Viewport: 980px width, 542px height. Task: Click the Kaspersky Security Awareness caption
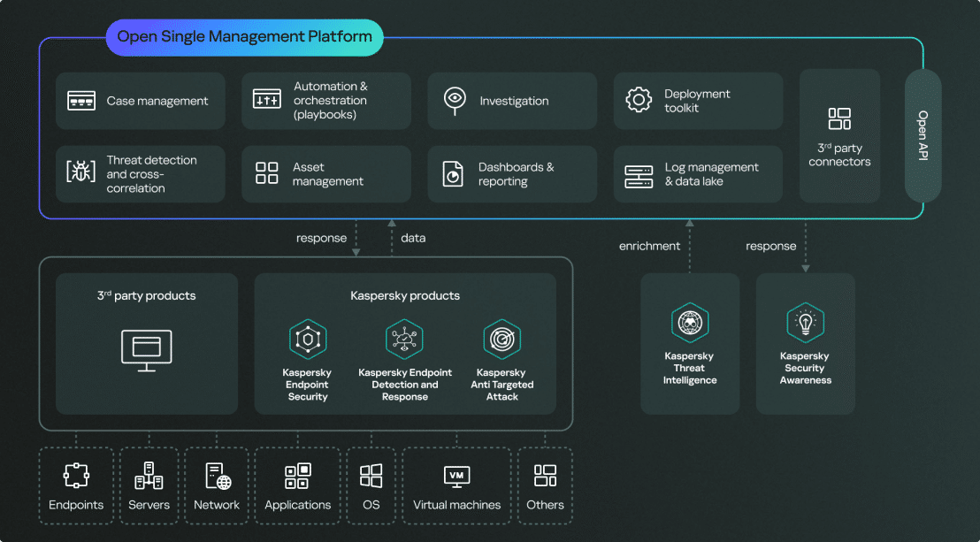pyautogui.click(x=805, y=368)
